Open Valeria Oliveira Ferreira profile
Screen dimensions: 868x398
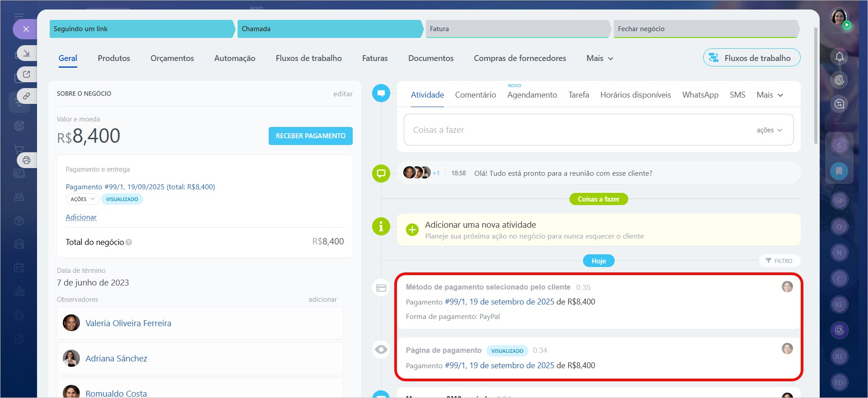(x=128, y=323)
